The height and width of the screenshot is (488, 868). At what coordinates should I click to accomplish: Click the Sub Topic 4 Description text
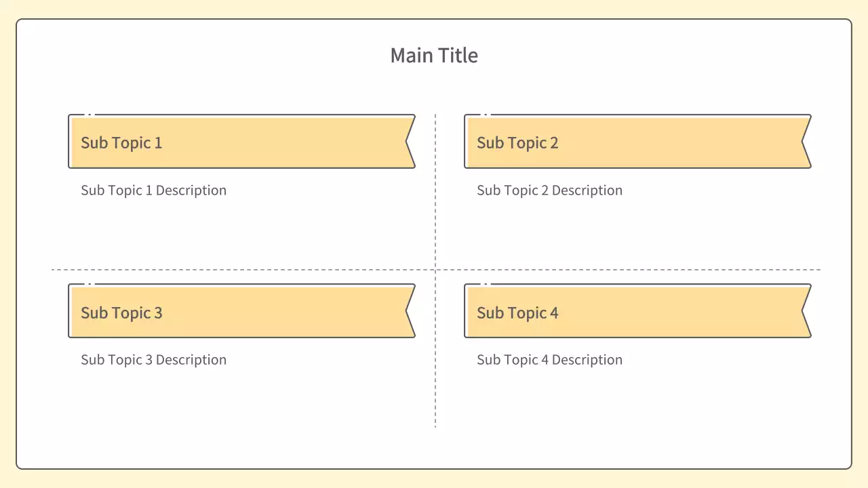[549, 360]
